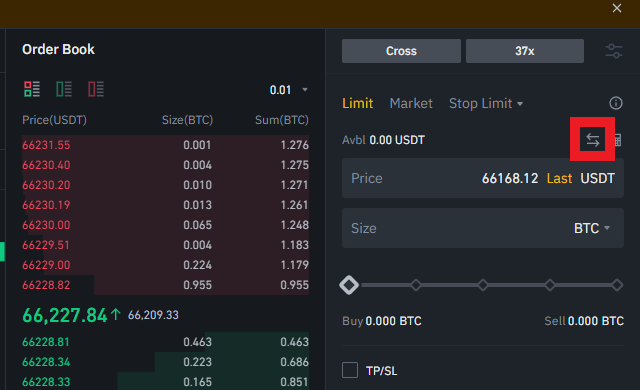Set size slider to last marker
This screenshot has width=640, height=390.
(x=617, y=285)
